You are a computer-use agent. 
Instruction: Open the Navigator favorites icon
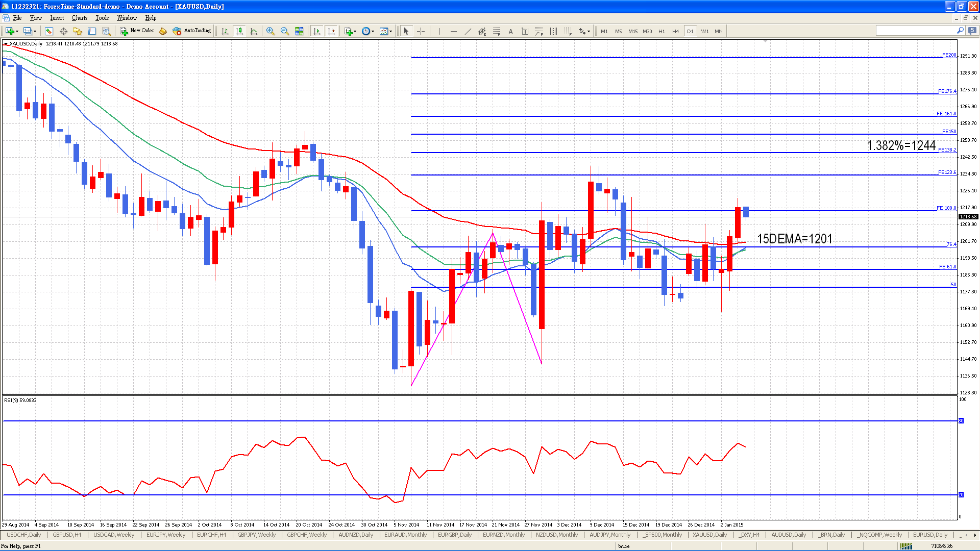click(x=78, y=31)
